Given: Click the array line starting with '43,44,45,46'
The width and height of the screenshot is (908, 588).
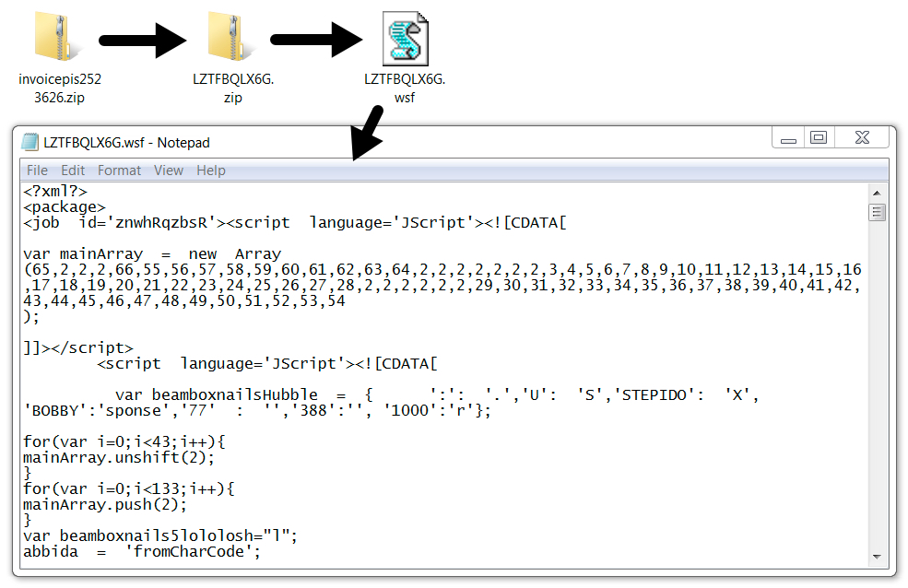Looking at the screenshot, I should [184, 301].
